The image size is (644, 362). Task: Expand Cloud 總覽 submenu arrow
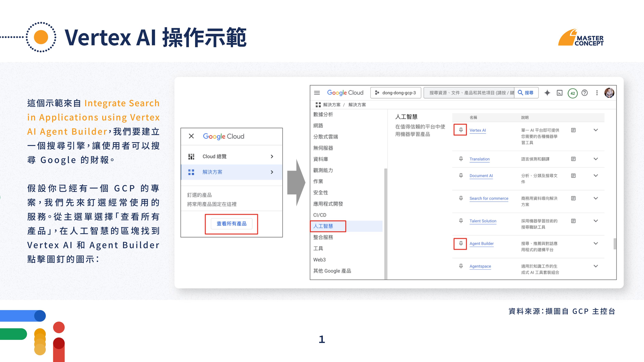(x=272, y=157)
